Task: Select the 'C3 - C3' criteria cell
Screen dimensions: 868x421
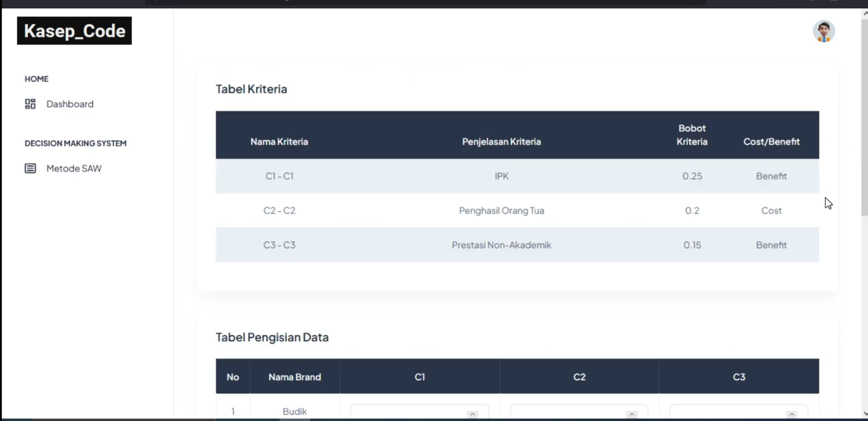Action: click(279, 245)
